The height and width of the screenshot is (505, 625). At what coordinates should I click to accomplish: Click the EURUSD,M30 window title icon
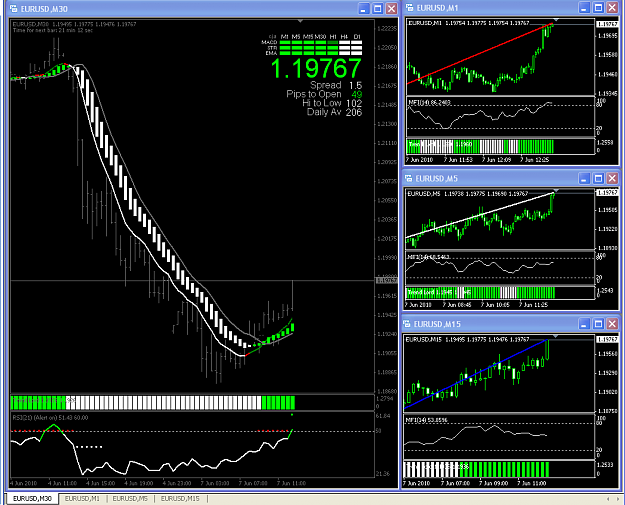13,8
